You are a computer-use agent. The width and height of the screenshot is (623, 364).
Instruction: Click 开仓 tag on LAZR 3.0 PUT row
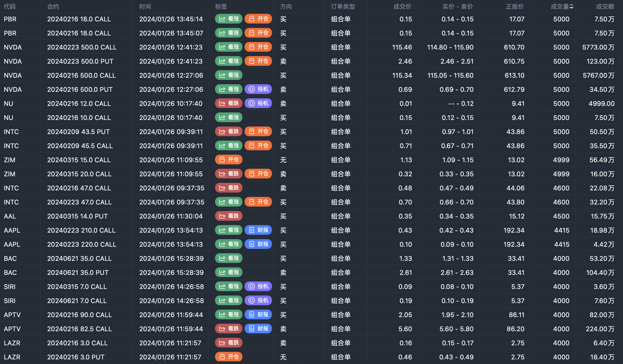(229, 357)
